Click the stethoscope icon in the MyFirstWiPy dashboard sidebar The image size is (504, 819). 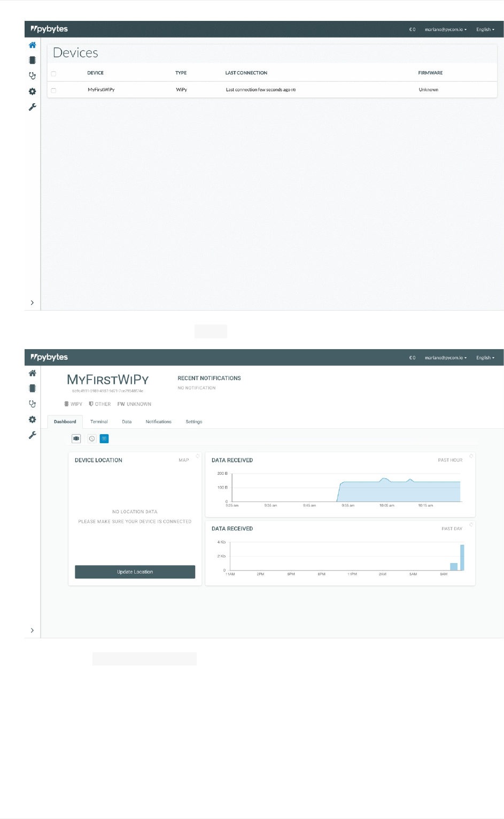pos(32,404)
